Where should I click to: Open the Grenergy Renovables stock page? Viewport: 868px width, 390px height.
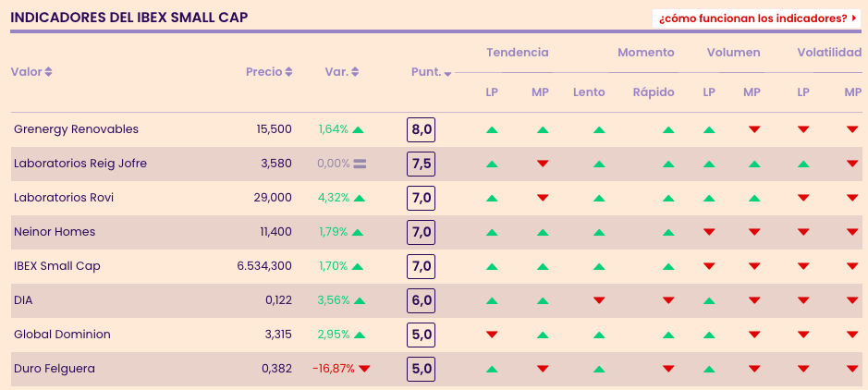coord(76,129)
